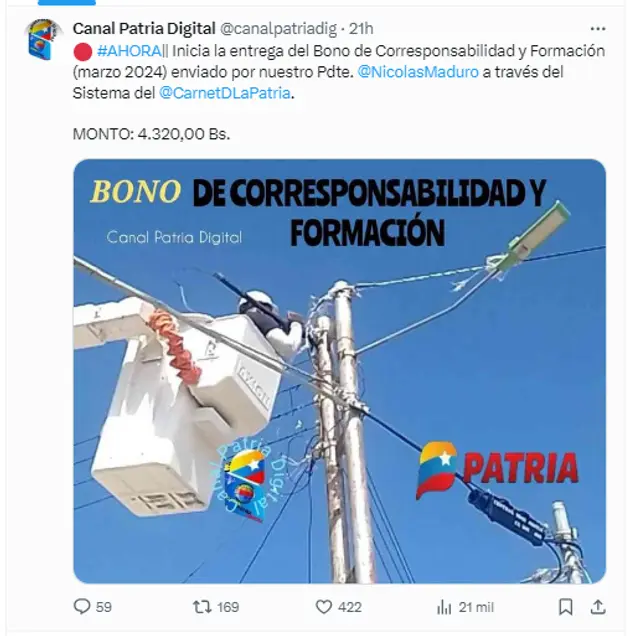Click the Canal Patria Digital display name

[x=144, y=29]
